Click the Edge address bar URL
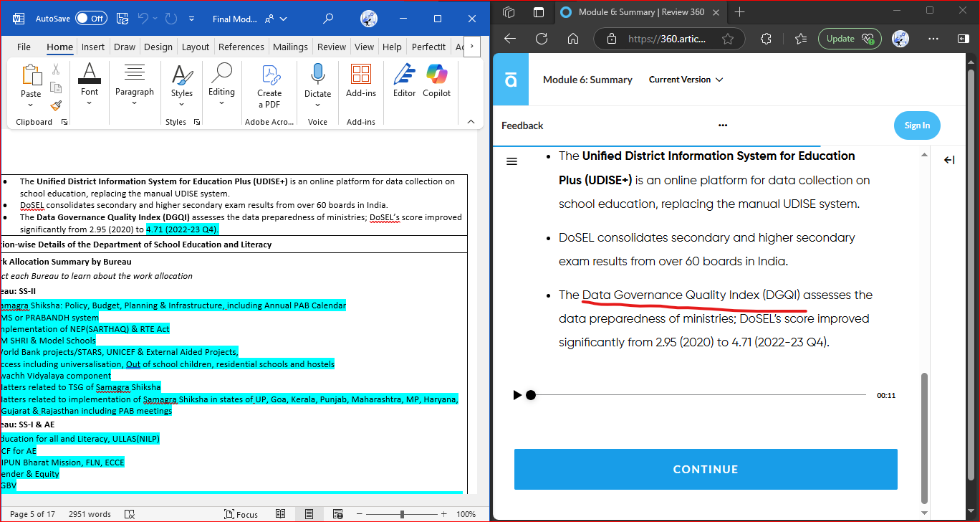This screenshot has height=522, width=980. pyautogui.click(x=667, y=39)
